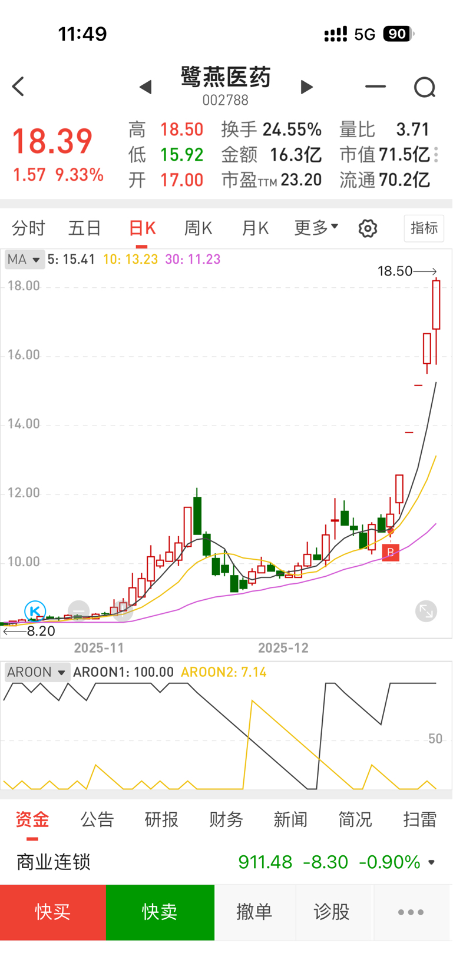Viewport: 453px width, 980px height.
Task: Tap the 8.20 chart low price label
Action: [x=41, y=632]
